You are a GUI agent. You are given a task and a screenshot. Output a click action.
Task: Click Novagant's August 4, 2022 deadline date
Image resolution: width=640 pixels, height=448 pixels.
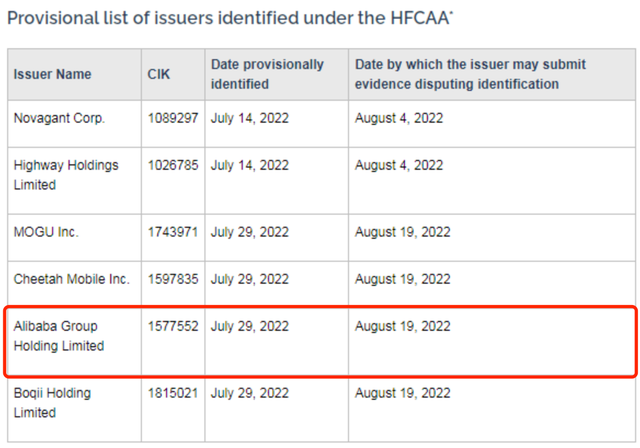(399, 118)
